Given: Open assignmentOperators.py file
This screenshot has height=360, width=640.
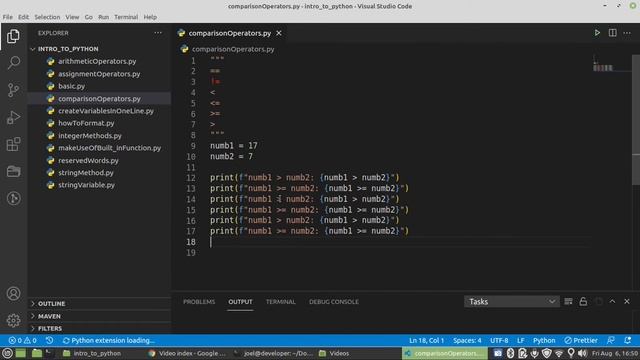Looking at the screenshot, I should pos(99,74).
